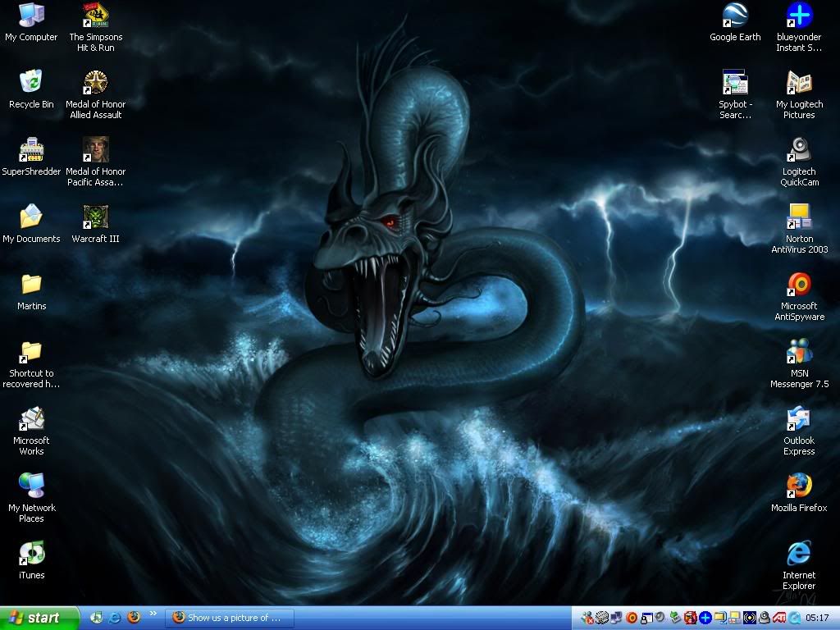Select The Simpsons Hit & Run shortcut
The width and height of the screenshot is (840, 630).
coord(96,28)
